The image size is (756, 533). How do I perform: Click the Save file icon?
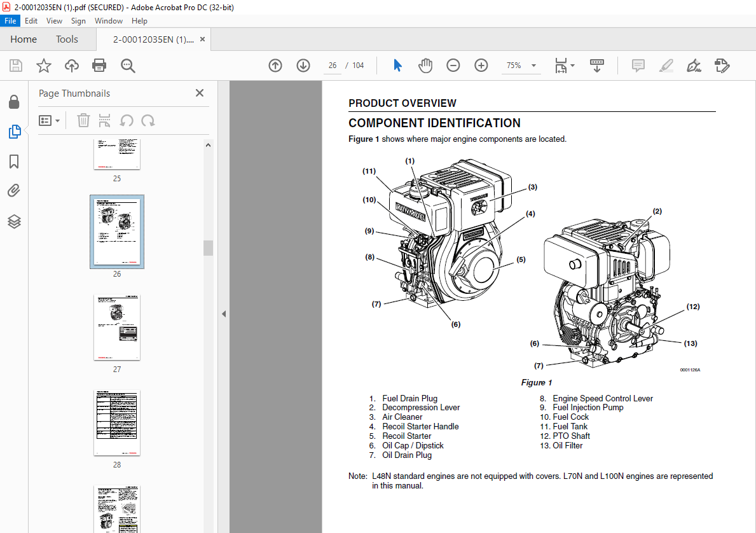point(16,66)
